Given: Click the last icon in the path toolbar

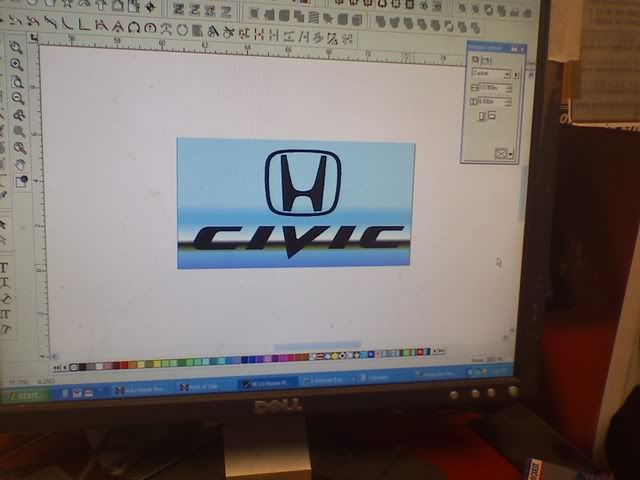Looking at the screenshot, I should (347, 39).
